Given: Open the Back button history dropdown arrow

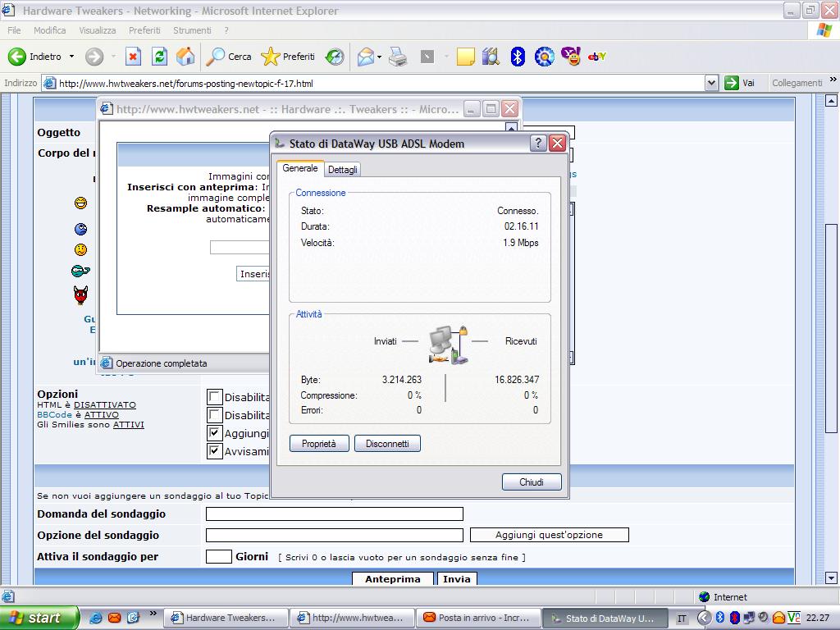Looking at the screenshot, I should [71, 57].
